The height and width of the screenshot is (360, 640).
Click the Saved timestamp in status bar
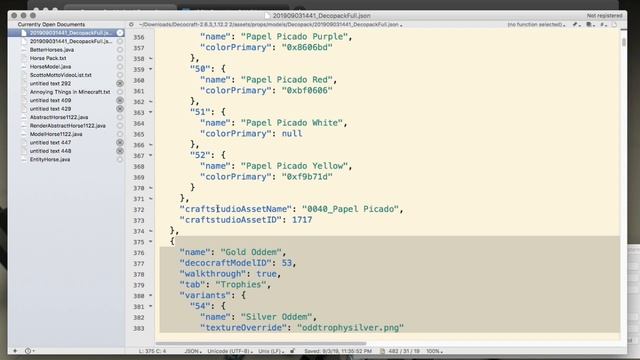tap(338, 351)
